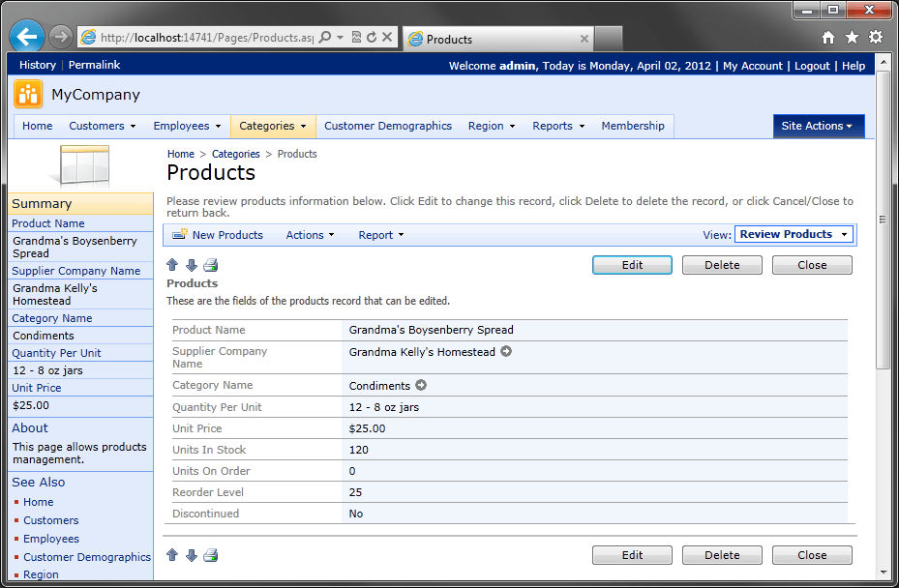This screenshot has width=899, height=588.
Task: Open the Site Actions menu
Action: (818, 126)
